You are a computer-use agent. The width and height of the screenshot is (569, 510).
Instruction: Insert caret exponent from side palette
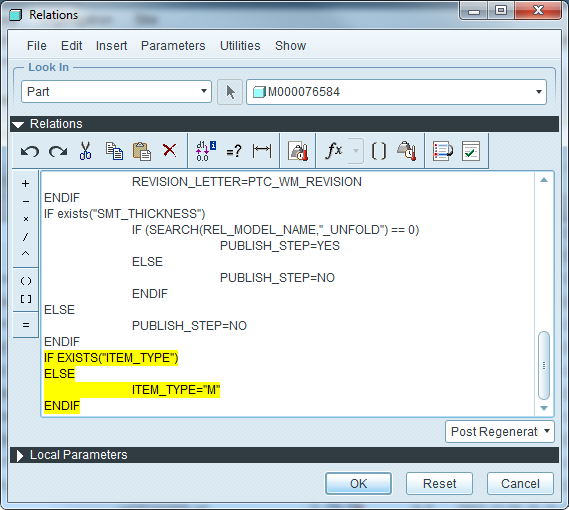[25, 253]
